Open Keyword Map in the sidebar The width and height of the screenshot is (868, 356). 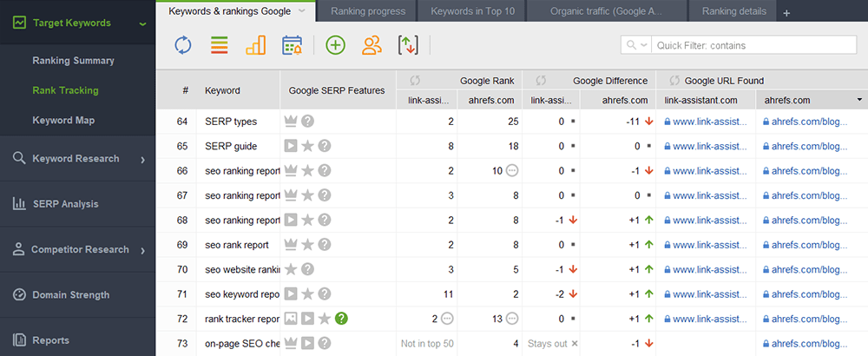point(63,120)
